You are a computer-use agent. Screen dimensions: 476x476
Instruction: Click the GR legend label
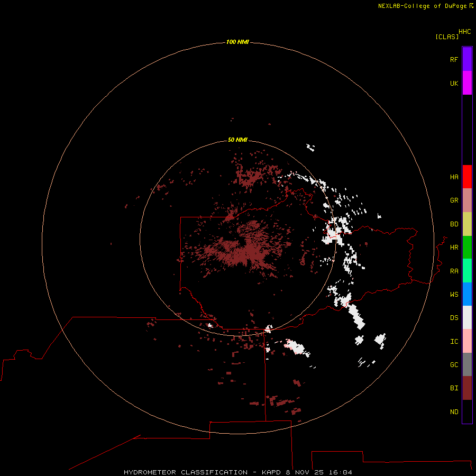tap(454, 200)
